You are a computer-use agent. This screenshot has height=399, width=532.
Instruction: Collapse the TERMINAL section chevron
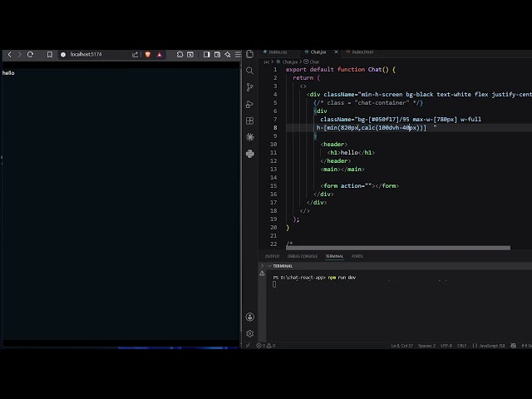coord(269,266)
